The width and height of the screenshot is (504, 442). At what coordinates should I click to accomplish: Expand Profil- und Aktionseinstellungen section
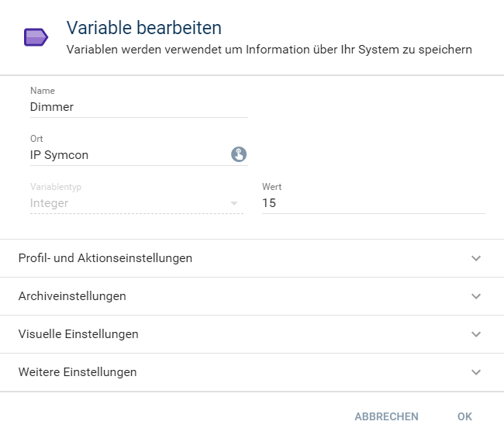[252, 258]
